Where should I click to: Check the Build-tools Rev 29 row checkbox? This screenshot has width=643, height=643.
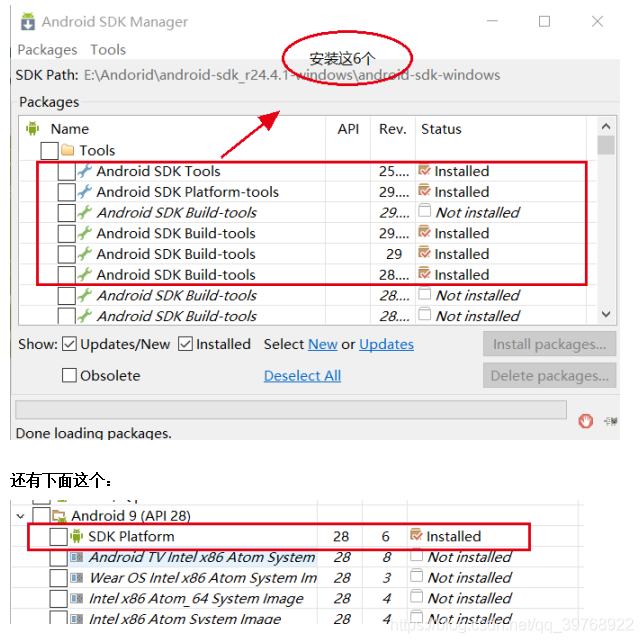click(66, 254)
